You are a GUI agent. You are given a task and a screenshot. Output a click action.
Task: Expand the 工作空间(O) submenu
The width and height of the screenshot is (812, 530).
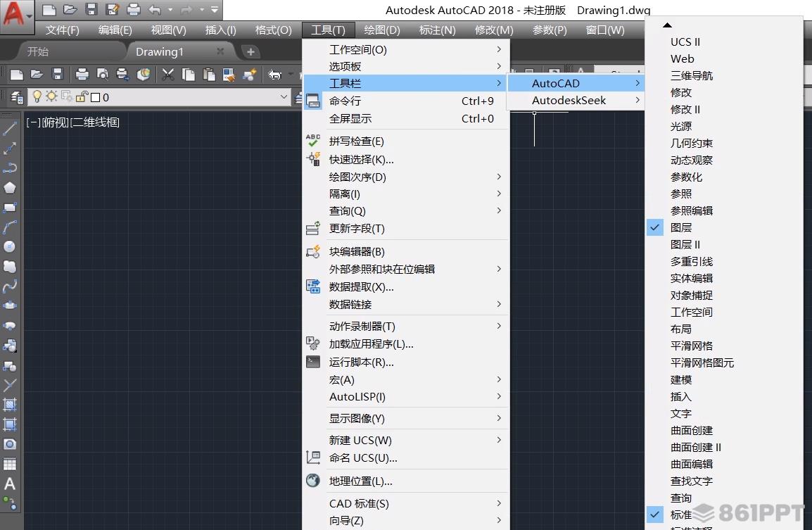(x=406, y=49)
